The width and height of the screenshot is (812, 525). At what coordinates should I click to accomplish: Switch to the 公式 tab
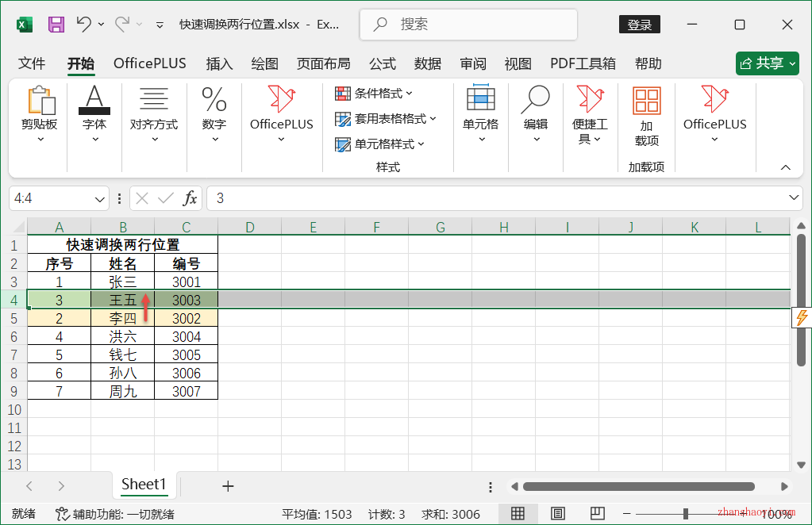pos(382,63)
